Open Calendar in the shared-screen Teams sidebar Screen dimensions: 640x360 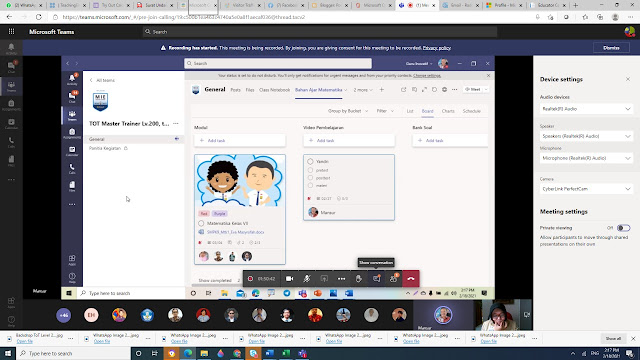[72, 151]
